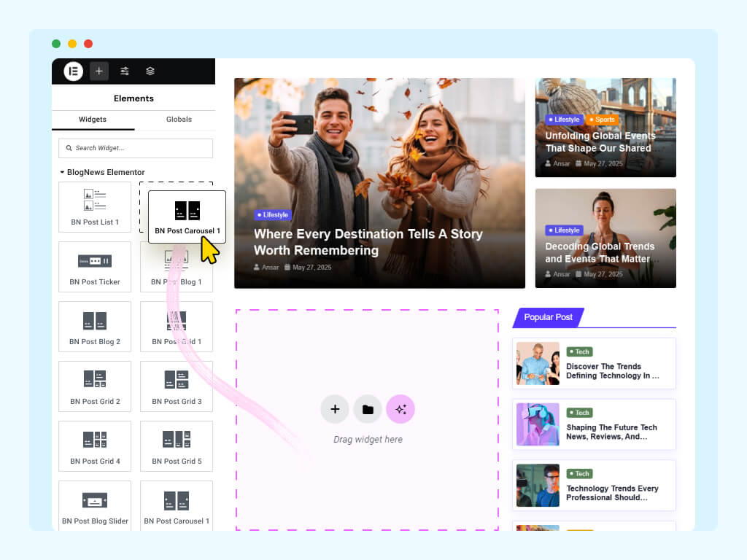Click the AI builder sparkle icon
747x560 pixels.
pos(400,409)
